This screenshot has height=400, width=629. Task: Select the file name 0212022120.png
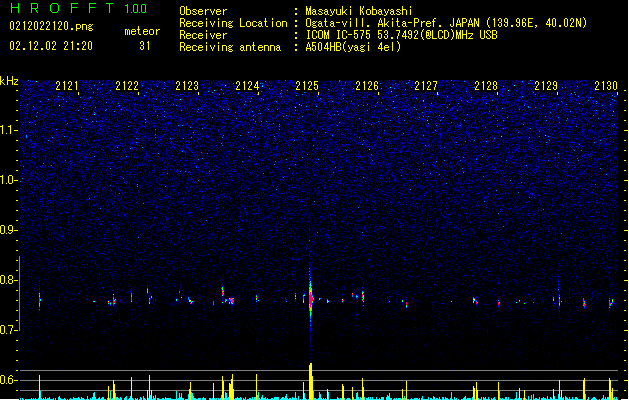(x=51, y=26)
